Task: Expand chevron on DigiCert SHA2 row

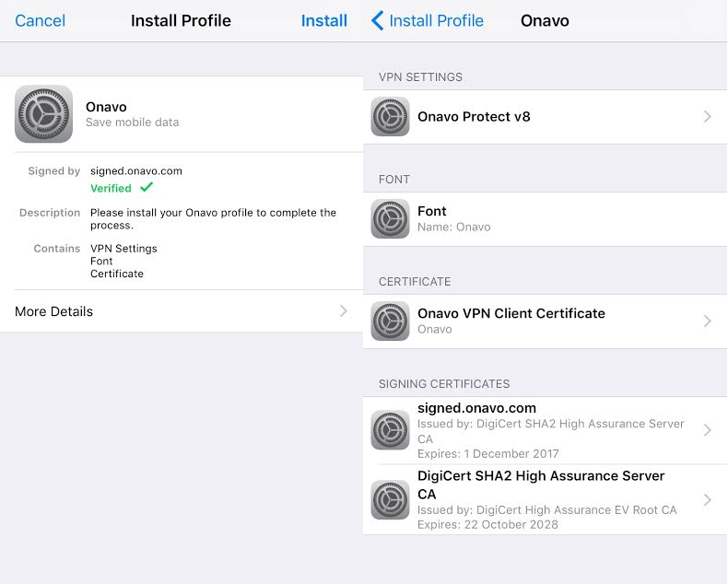Action: [707, 500]
